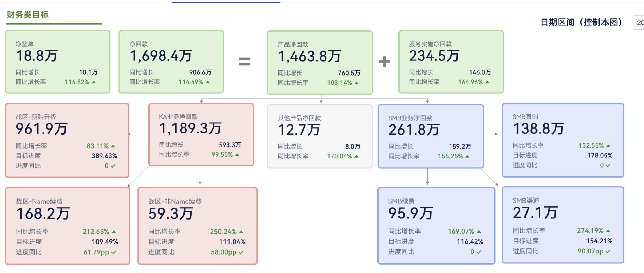Click the growth arrow beside 99.55% on KA业务净回款

tap(237, 154)
